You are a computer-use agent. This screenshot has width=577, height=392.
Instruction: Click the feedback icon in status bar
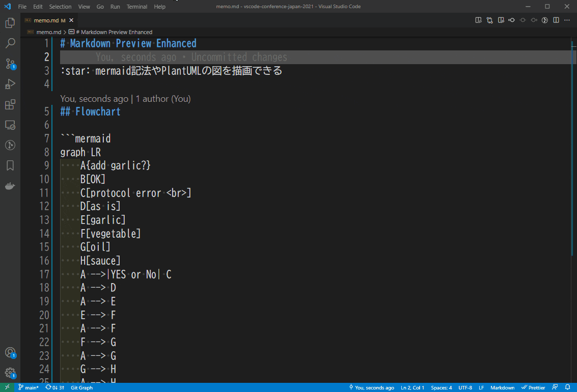coord(555,387)
